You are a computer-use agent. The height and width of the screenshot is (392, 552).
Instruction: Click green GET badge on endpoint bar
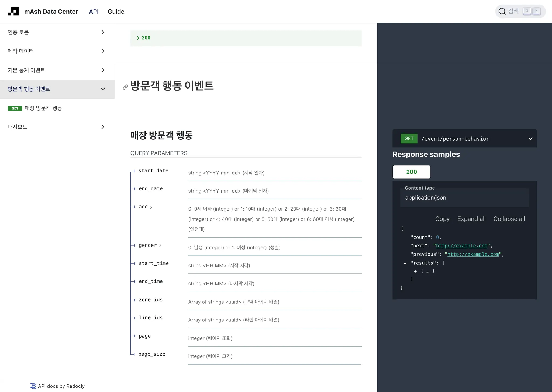(x=409, y=139)
